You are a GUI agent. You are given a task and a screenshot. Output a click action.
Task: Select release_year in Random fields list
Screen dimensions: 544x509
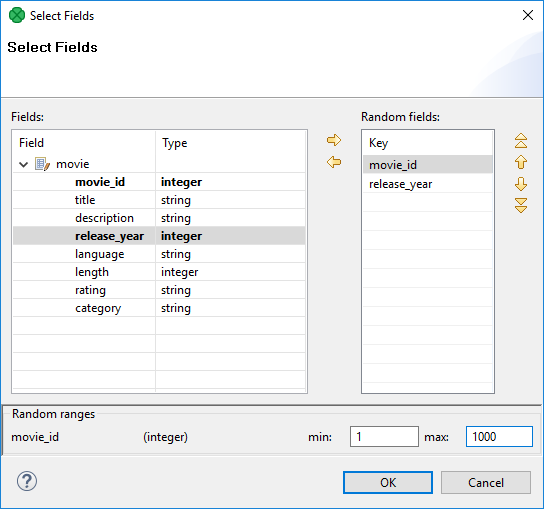coord(428,184)
